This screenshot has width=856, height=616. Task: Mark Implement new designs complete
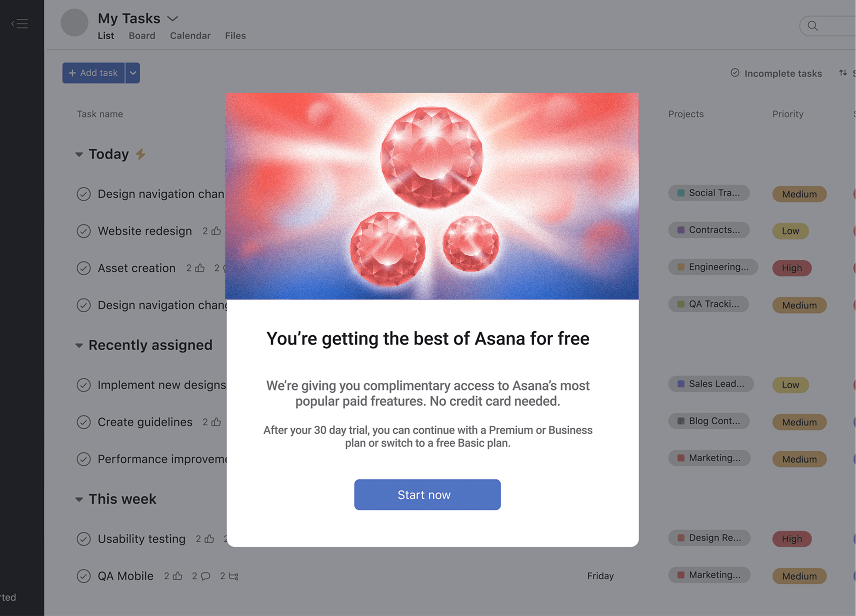click(x=84, y=385)
